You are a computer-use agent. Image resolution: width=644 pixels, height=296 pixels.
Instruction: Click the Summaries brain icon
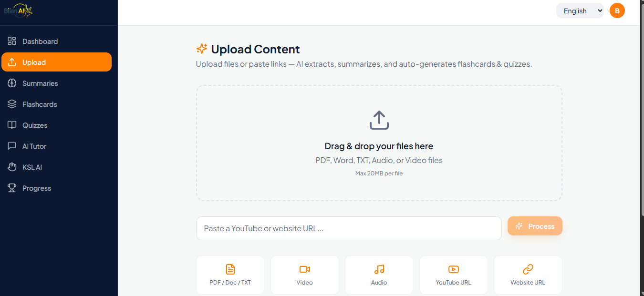(x=12, y=83)
